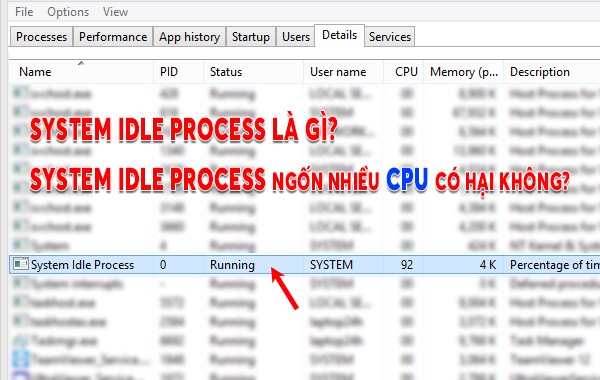
Task: Click PID 0 of System Idle Process
Action: 163,265
